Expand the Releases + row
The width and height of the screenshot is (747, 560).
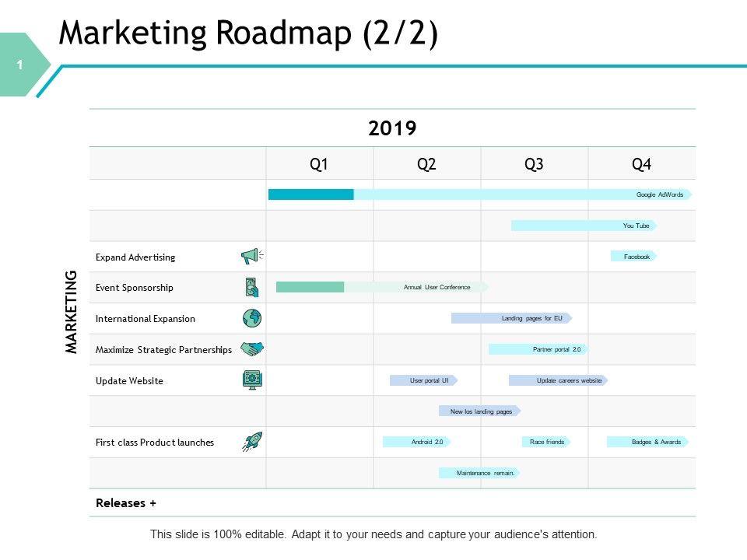[125, 502]
